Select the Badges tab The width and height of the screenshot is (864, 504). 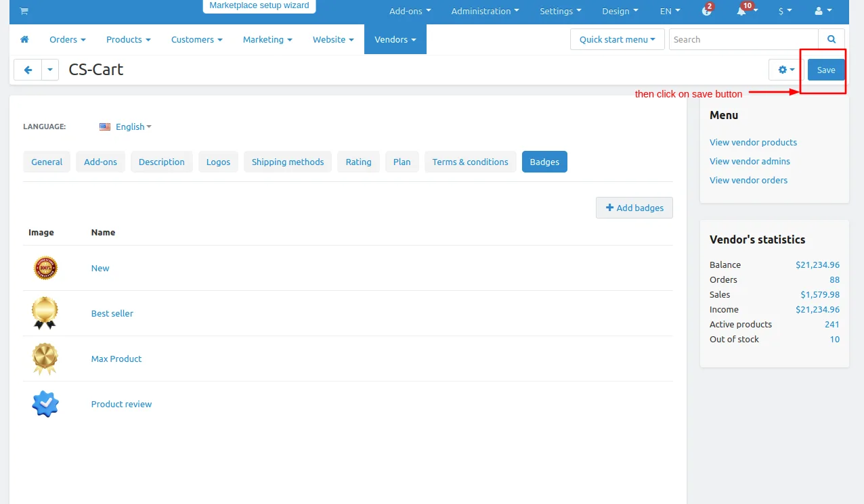pyautogui.click(x=544, y=162)
